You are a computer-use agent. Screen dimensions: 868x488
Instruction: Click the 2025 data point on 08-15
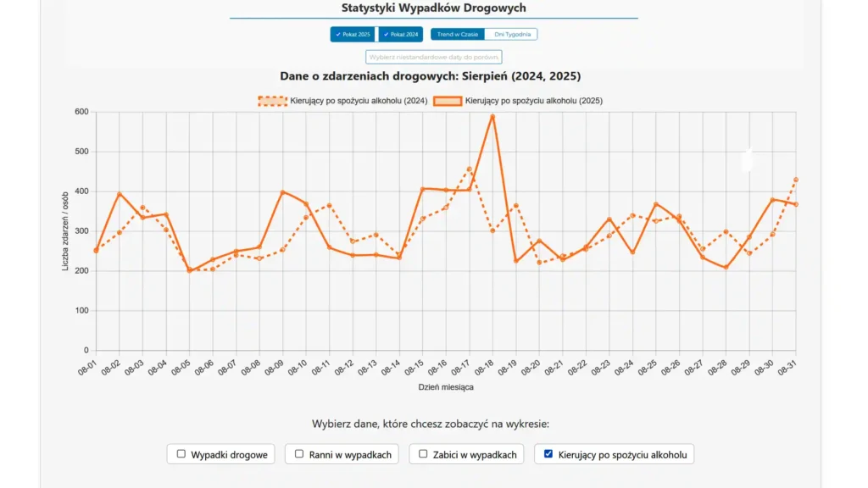tap(422, 189)
